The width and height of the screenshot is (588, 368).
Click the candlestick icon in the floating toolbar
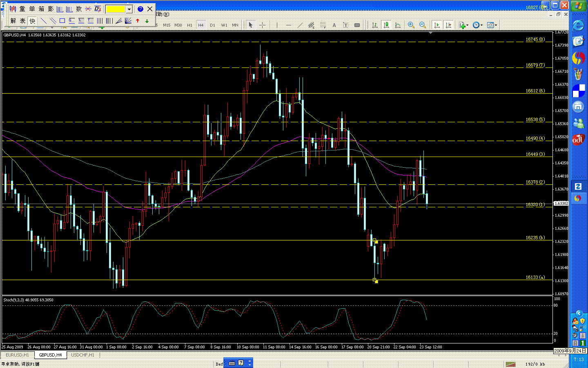point(13,9)
